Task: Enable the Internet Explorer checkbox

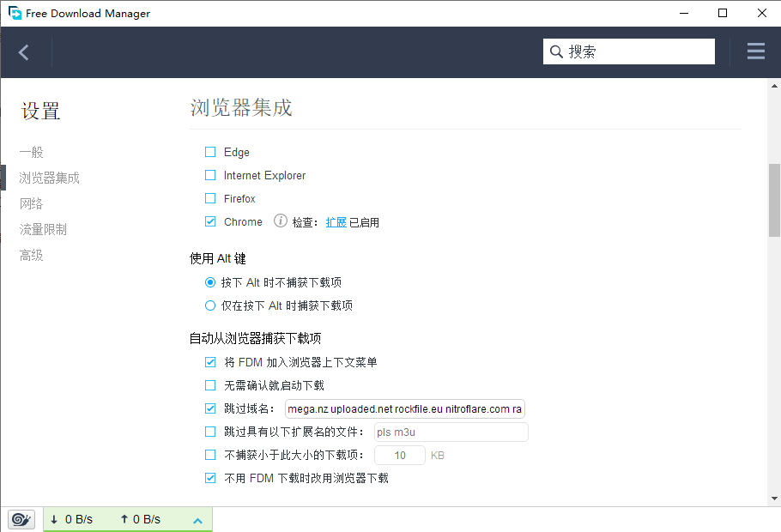Action: (210, 175)
